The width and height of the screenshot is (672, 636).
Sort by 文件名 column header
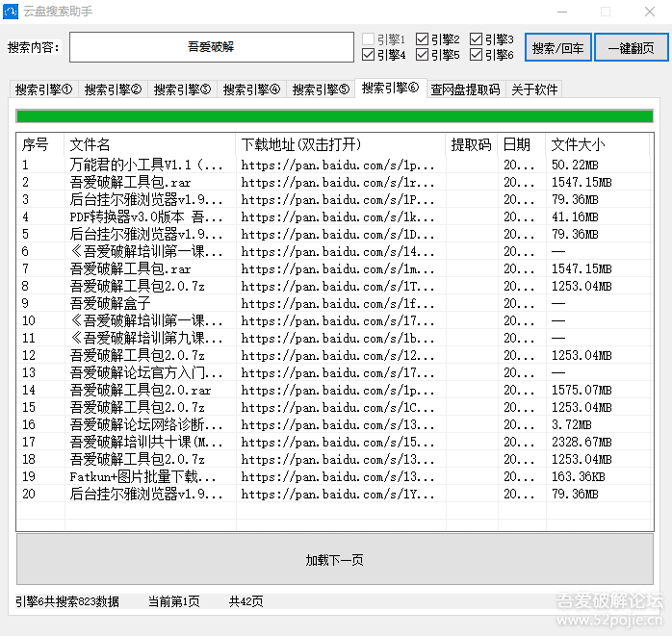(x=150, y=144)
